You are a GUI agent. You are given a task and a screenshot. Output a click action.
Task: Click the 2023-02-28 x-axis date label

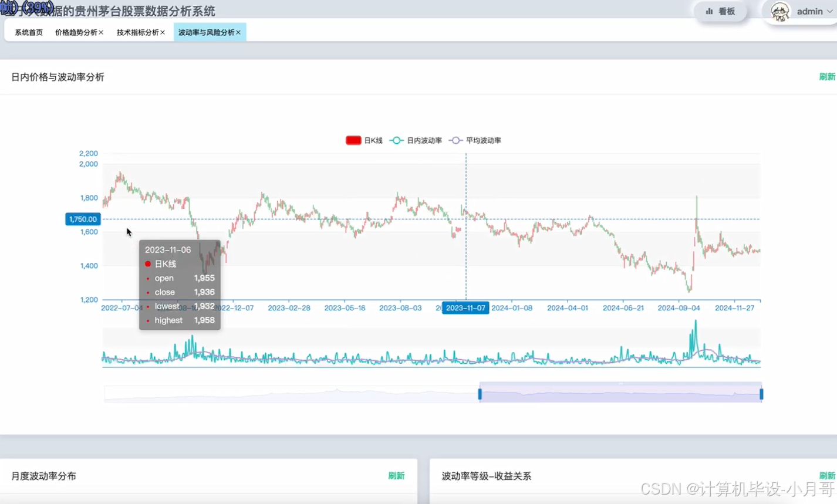(289, 308)
